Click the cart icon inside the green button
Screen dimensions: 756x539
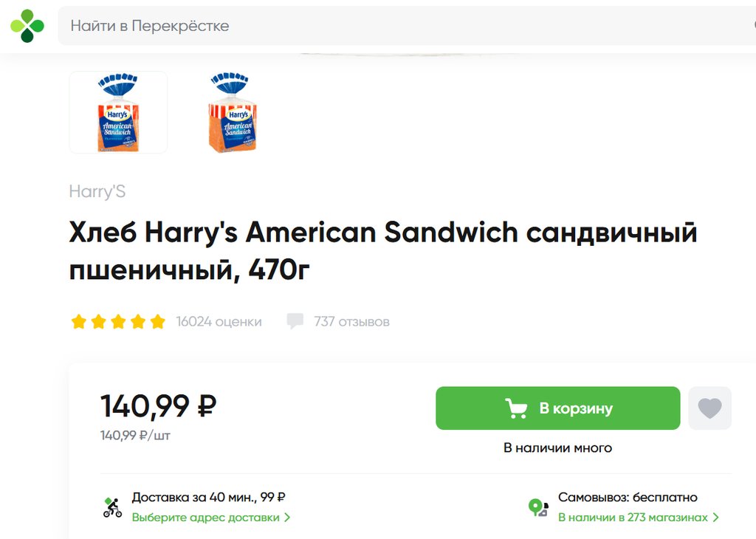[516, 408]
